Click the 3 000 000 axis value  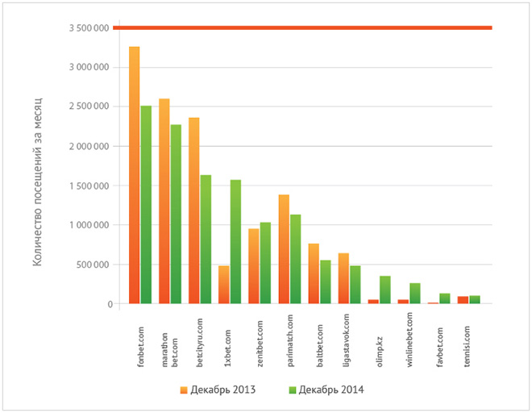tap(89, 67)
